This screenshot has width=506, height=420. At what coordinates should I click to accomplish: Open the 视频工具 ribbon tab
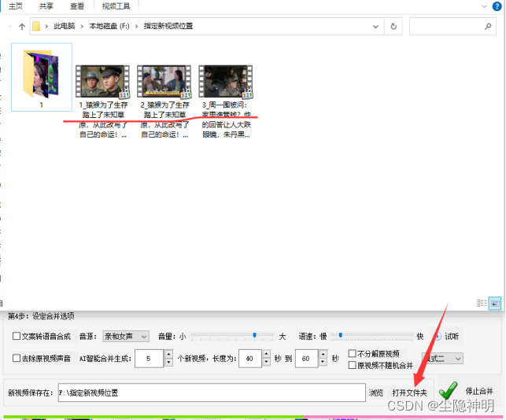tap(116, 6)
